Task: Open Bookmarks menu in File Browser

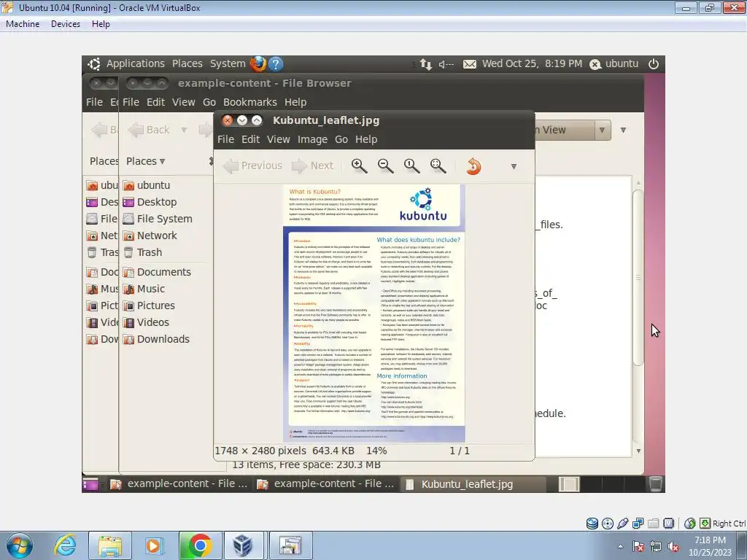Action: click(250, 102)
